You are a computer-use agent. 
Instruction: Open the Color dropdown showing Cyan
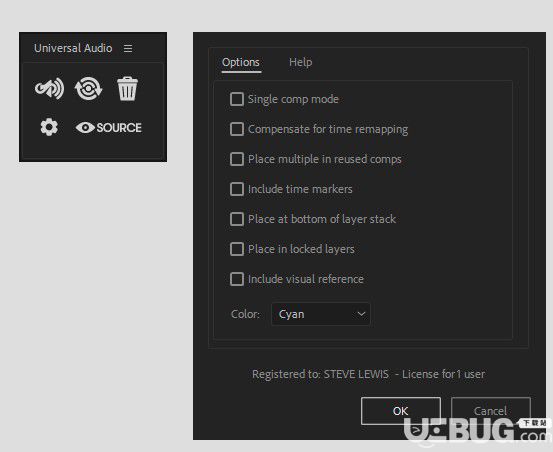tap(321, 314)
